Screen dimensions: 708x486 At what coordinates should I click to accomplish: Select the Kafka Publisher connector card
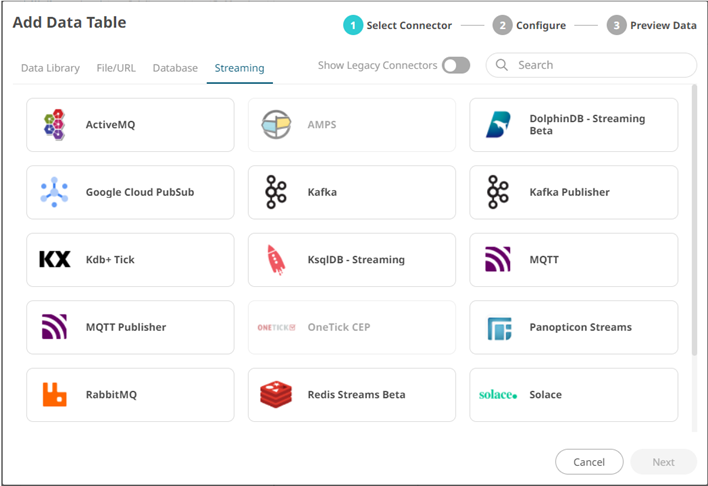573,192
